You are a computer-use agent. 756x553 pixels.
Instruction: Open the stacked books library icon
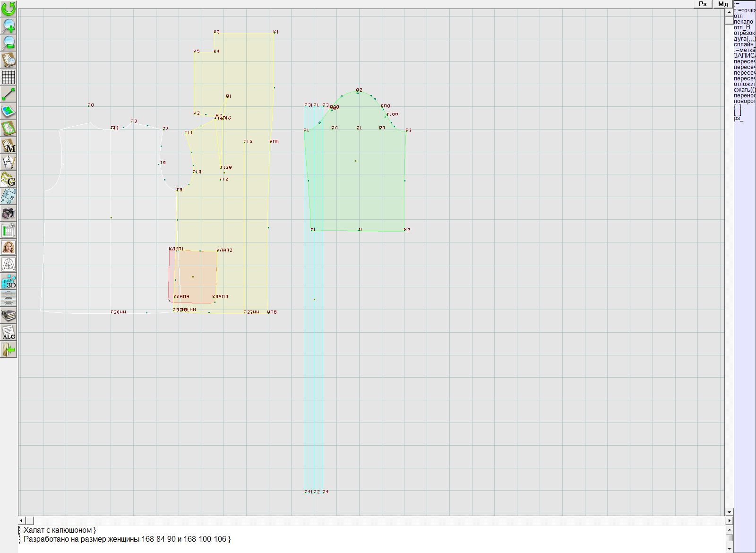[9, 315]
